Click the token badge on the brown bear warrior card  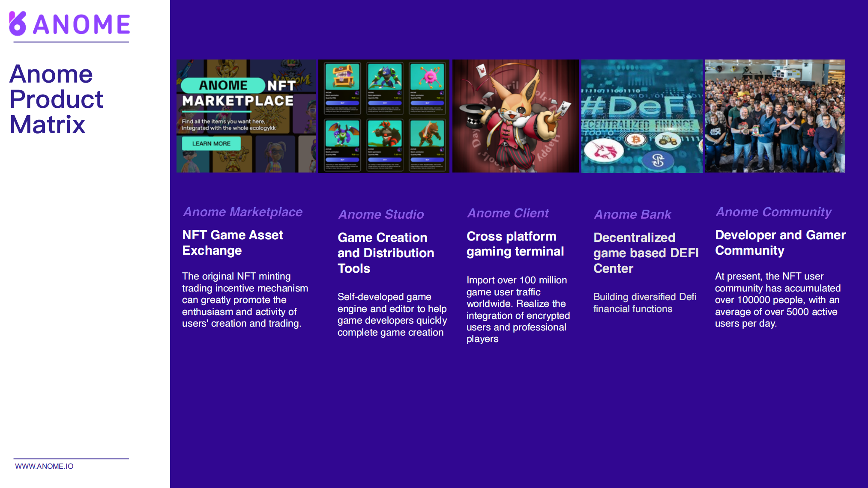442,149
